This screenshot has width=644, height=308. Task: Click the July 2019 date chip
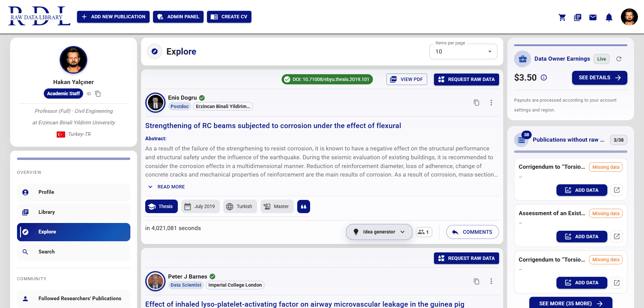[201, 206]
